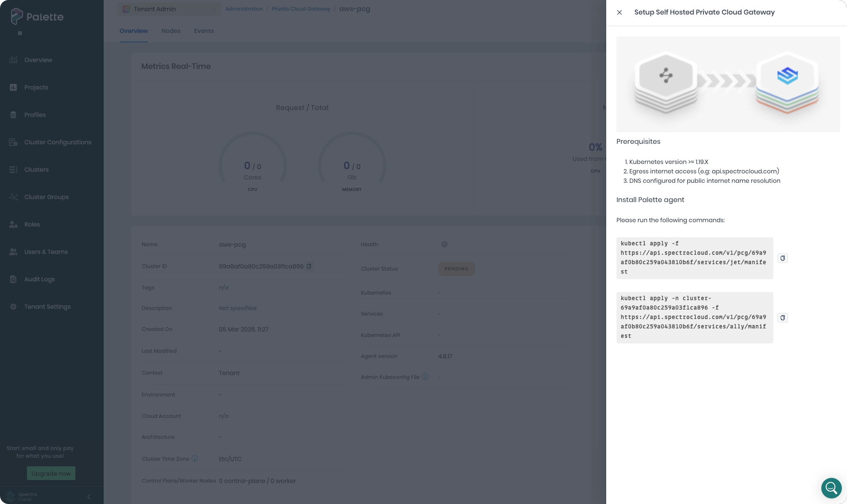The image size is (847, 504).
Task: Open Cluster Groups from the sidebar
Action: 46,197
